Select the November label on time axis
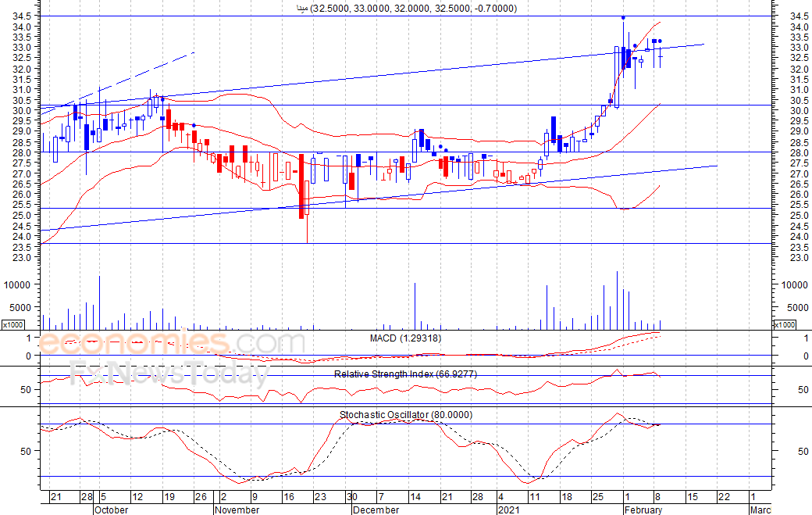 [x=237, y=510]
